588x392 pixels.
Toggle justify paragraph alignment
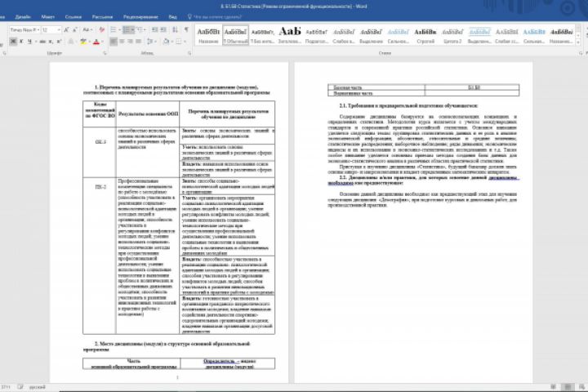coord(138,42)
